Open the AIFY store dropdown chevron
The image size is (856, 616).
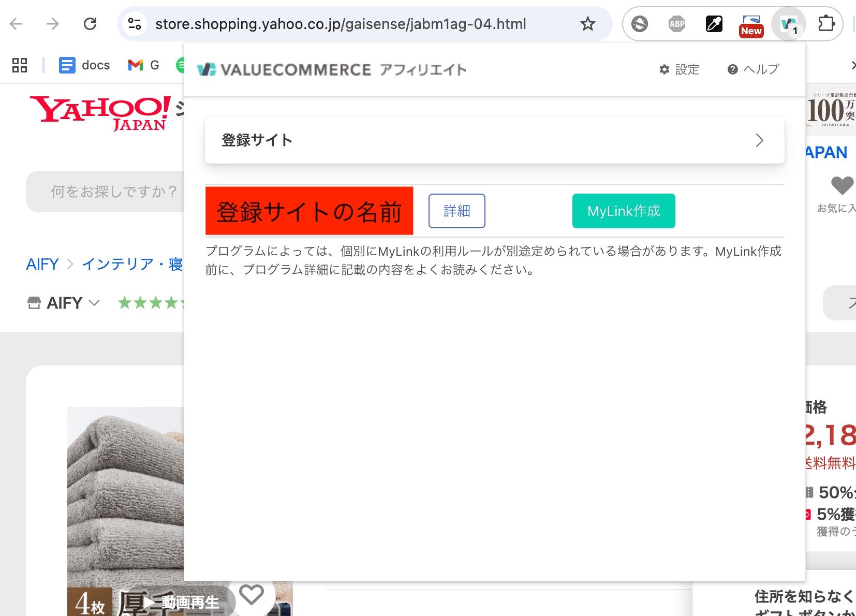tap(94, 303)
